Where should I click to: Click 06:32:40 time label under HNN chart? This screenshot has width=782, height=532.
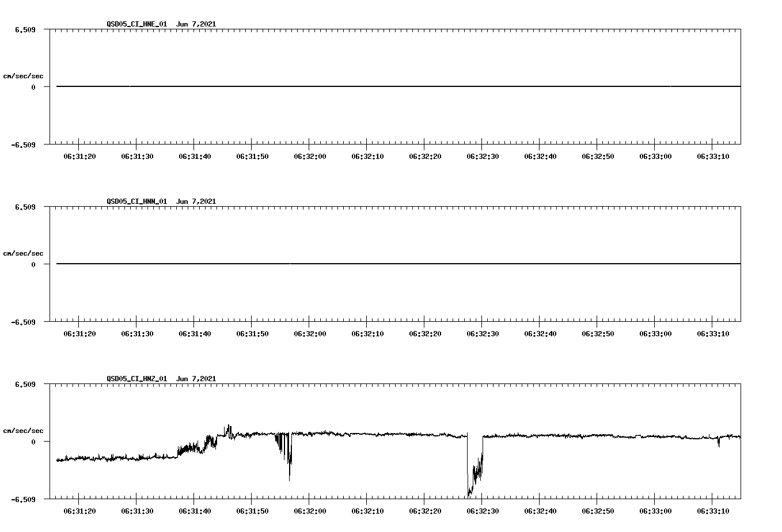click(x=540, y=334)
